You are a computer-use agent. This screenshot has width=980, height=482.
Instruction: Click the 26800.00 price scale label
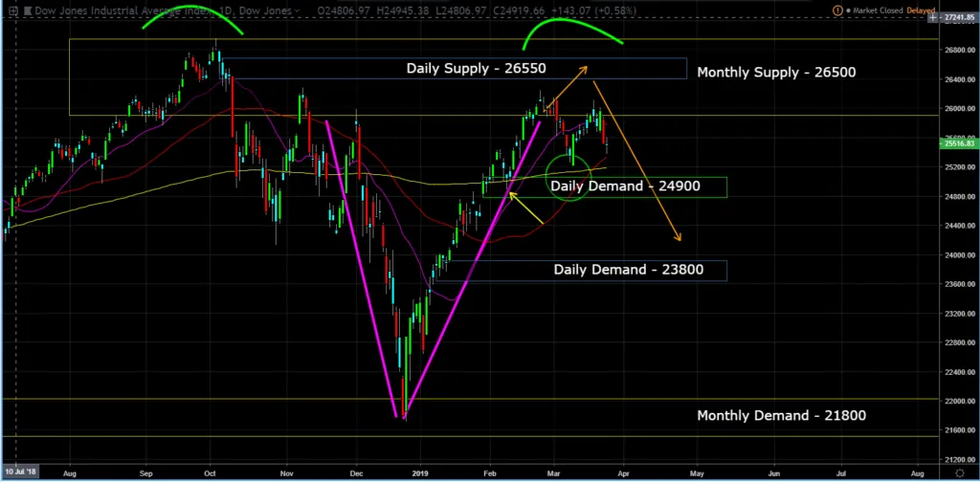[x=959, y=50]
